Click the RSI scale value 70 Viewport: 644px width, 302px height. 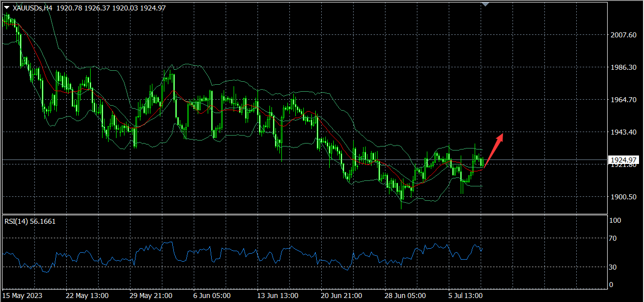(613, 238)
